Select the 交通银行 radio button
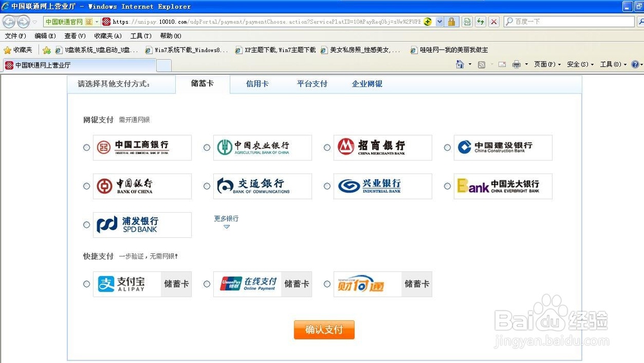This screenshot has width=644, height=363. [207, 186]
